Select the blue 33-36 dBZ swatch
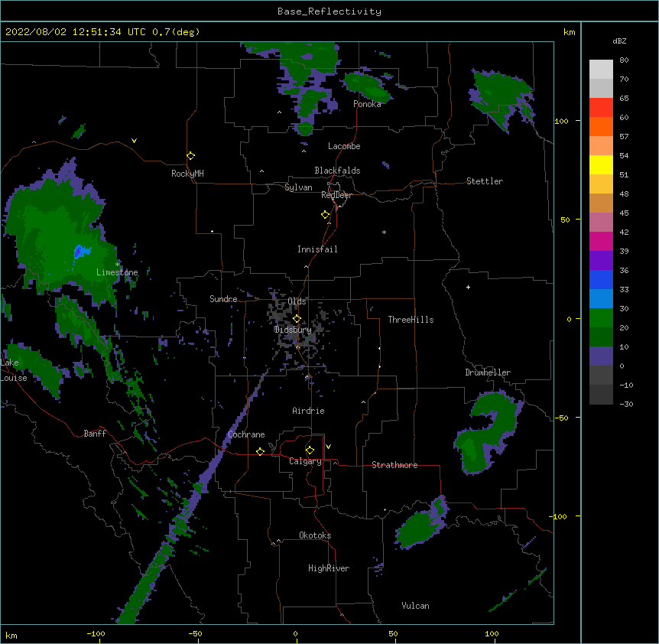This screenshot has height=644, width=659. coord(601,279)
